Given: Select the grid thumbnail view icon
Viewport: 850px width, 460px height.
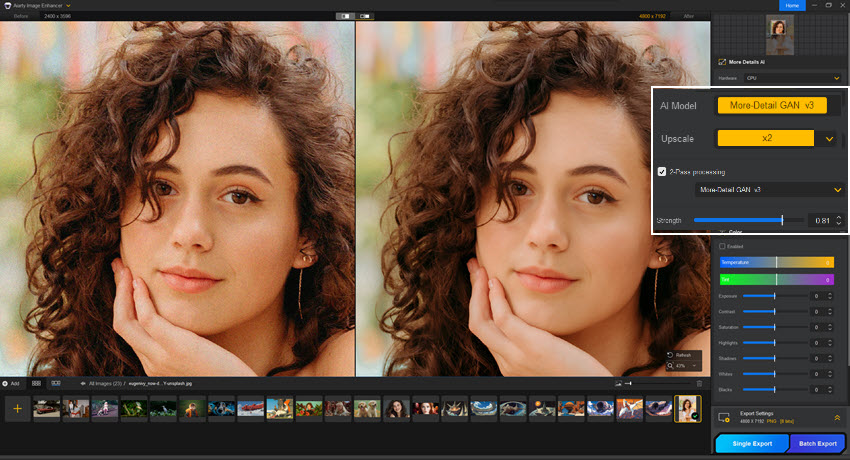Looking at the screenshot, I should [x=36, y=383].
